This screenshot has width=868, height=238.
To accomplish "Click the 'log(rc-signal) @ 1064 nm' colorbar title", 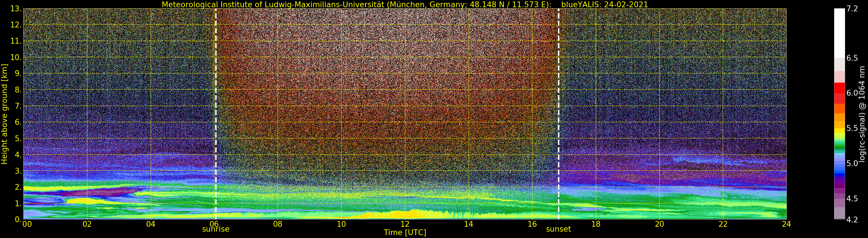I will (863, 114).
